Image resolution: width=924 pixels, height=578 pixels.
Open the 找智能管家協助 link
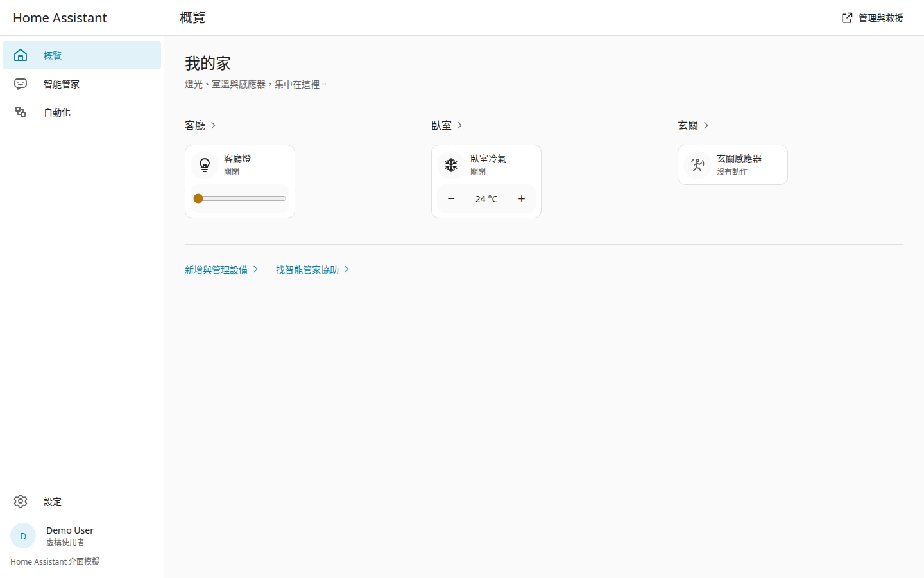click(x=312, y=270)
